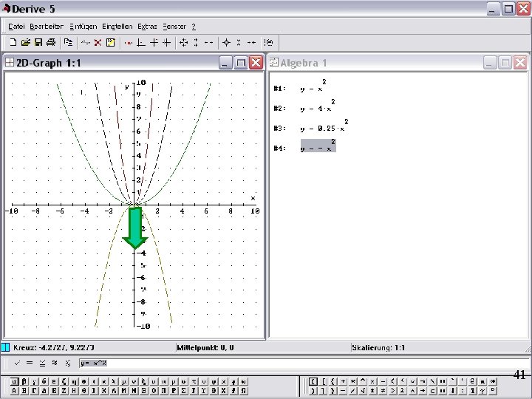
Task: Click the 2D-Graph 1:1 window title
Action: click(x=49, y=63)
